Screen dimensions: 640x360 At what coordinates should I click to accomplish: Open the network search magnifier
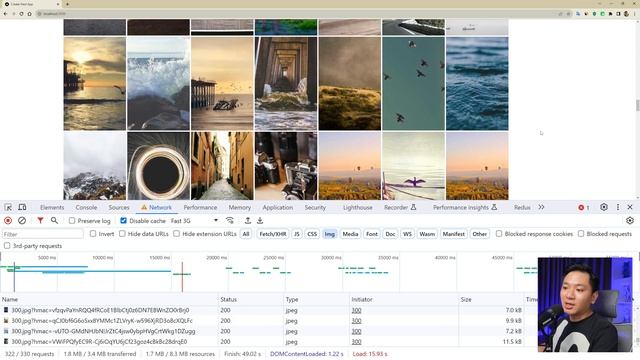tap(54, 220)
